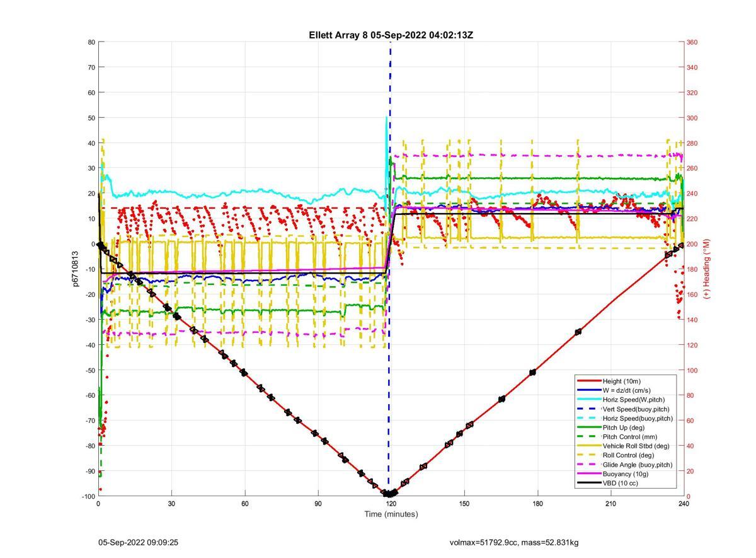Click the '-100' tick on the left axis

pos(88,496)
